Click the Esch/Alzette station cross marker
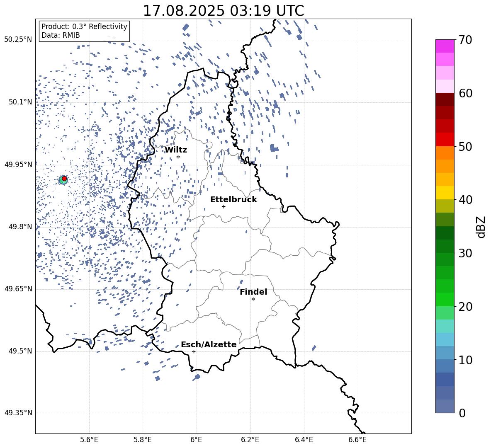This screenshot has height=448, width=491. click(194, 351)
